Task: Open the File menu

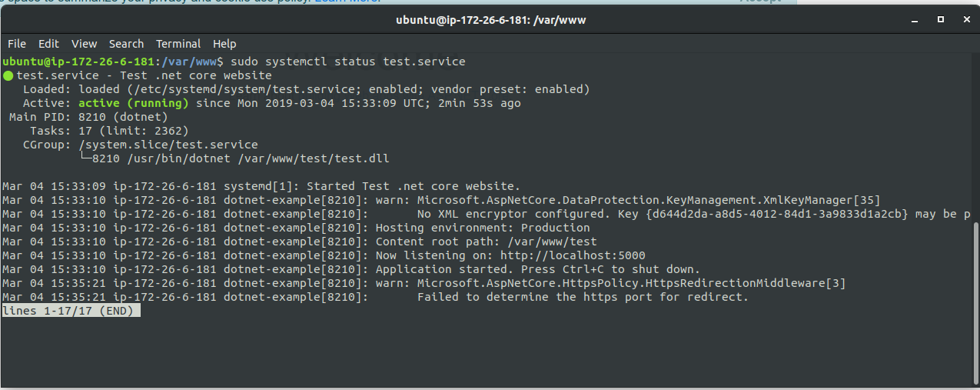Action: (17, 44)
